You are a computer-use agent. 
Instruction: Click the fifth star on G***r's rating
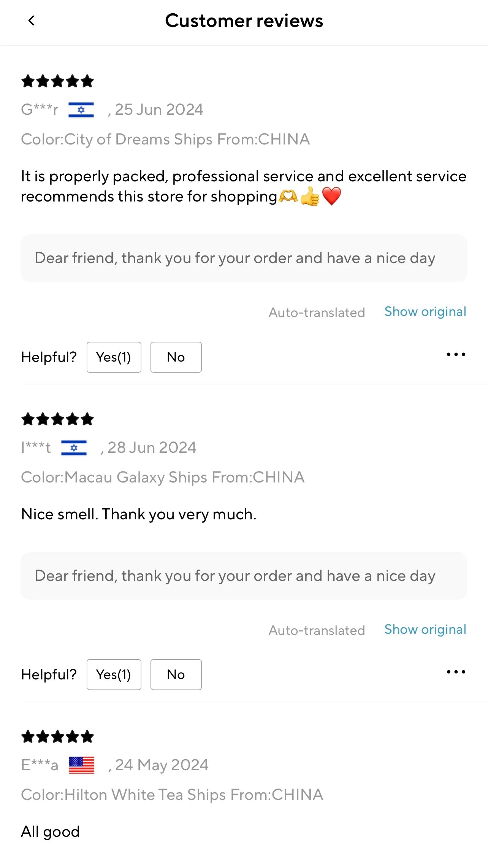click(87, 81)
